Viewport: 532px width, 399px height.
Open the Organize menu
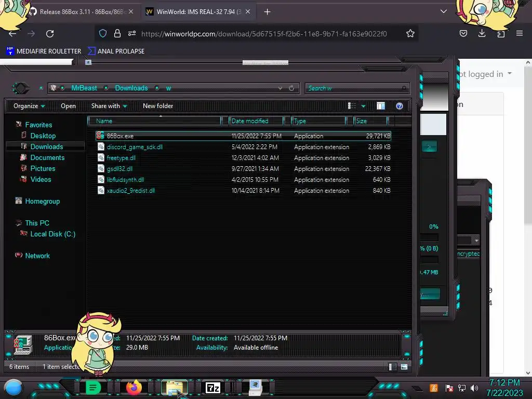[x=29, y=106]
